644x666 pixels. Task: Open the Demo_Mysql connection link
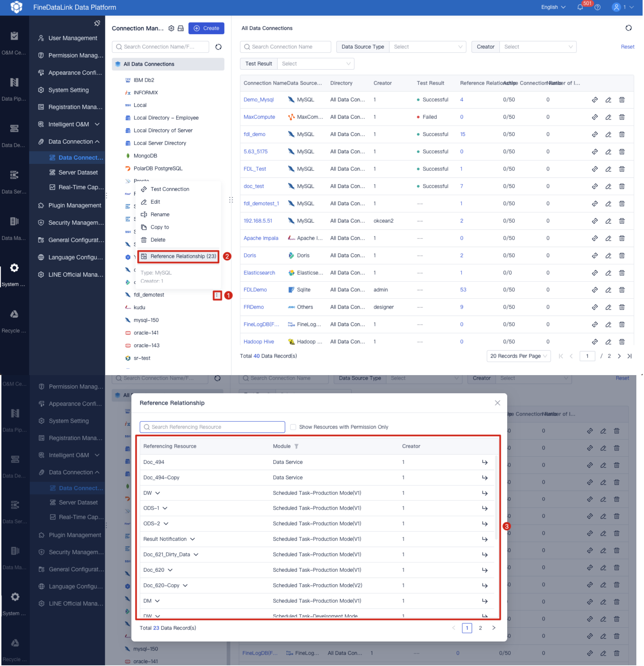click(258, 100)
